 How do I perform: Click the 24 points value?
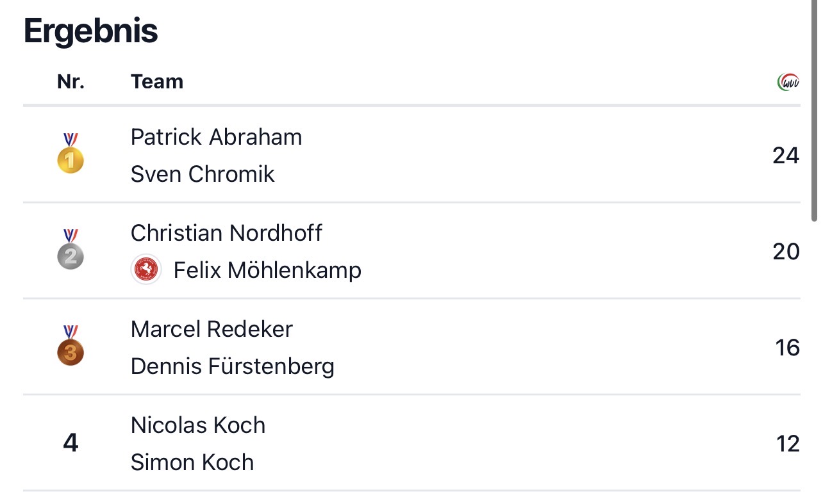(786, 156)
